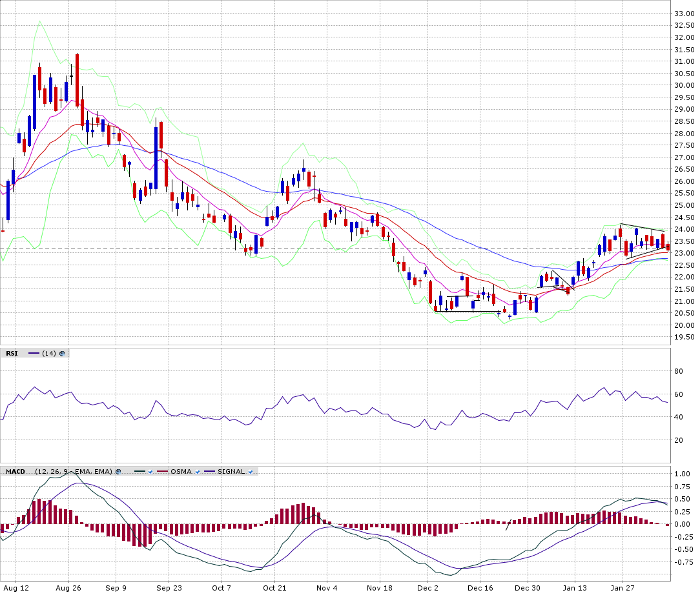The height and width of the screenshot is (597, 700).
Task: Click the RSI period value (14)
Action: click(49, 353)
